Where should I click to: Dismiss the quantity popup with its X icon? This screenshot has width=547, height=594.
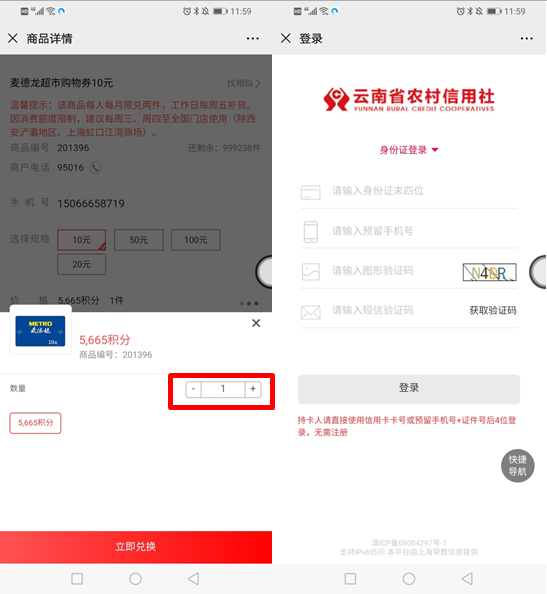[x=256, y=323]
